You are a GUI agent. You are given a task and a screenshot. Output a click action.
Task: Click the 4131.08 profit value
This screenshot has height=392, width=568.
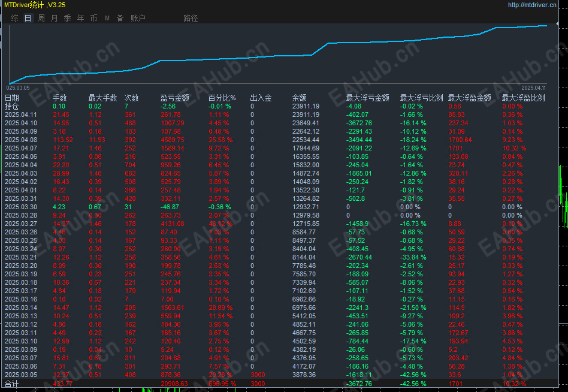click(x=173, y=224)
